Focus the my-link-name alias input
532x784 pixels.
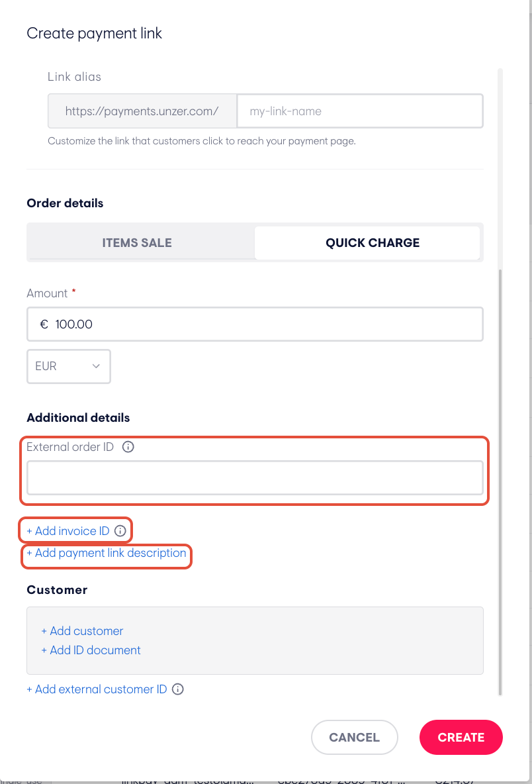point(360,111)
